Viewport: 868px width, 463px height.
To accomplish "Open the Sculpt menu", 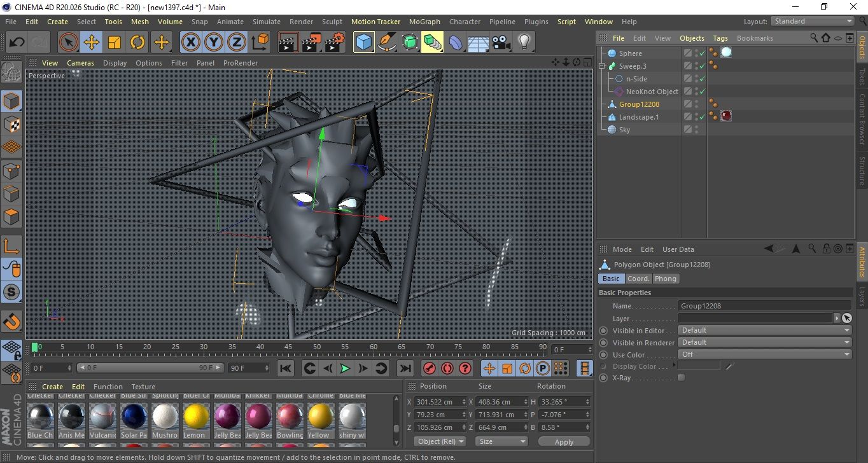I will [332, 22].
